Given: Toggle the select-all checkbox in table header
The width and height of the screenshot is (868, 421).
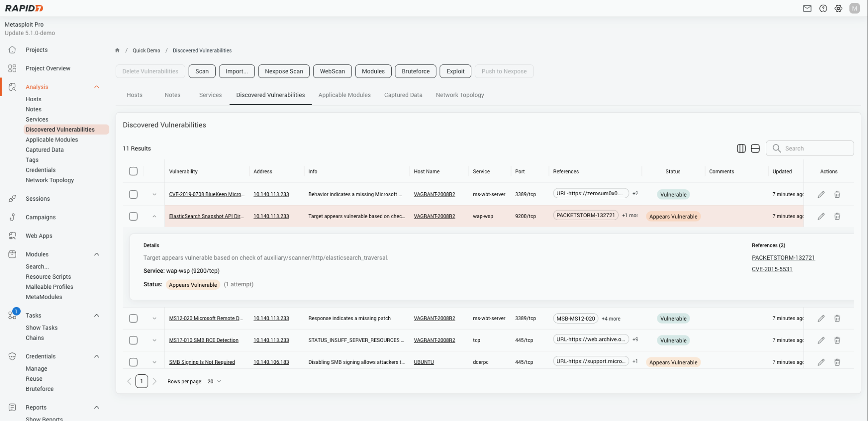Looking at the screenshot, I should point(134,171).
